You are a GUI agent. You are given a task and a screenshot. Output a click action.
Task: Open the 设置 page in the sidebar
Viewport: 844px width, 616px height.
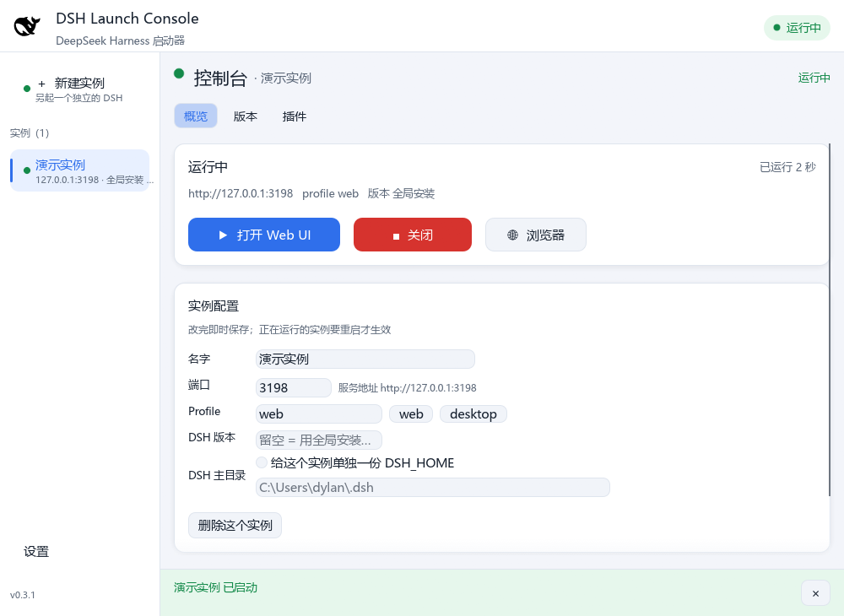point(36,551)
